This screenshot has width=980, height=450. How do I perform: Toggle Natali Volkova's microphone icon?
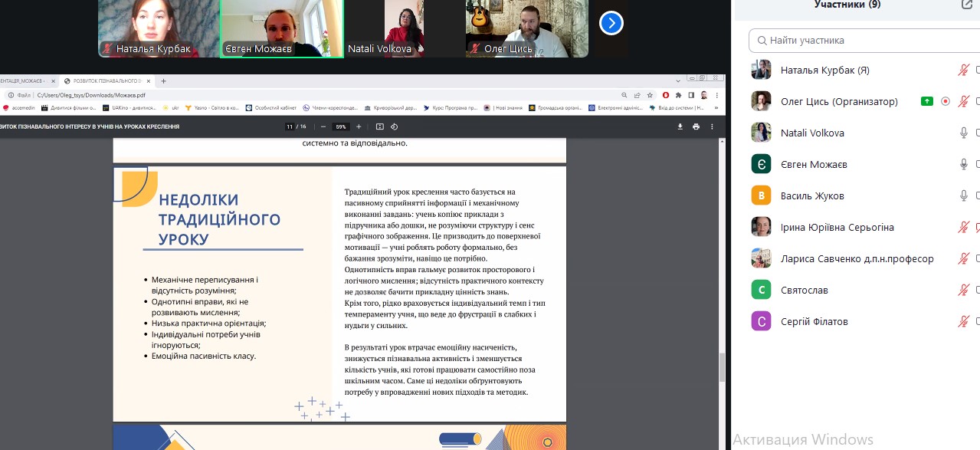[964, 133]
